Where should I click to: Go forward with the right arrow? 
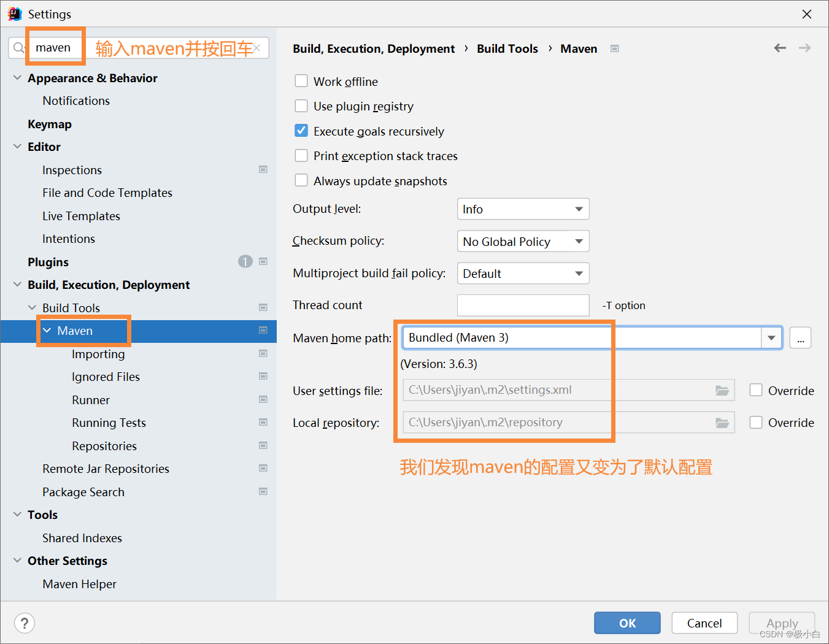[x=804, y=48]
